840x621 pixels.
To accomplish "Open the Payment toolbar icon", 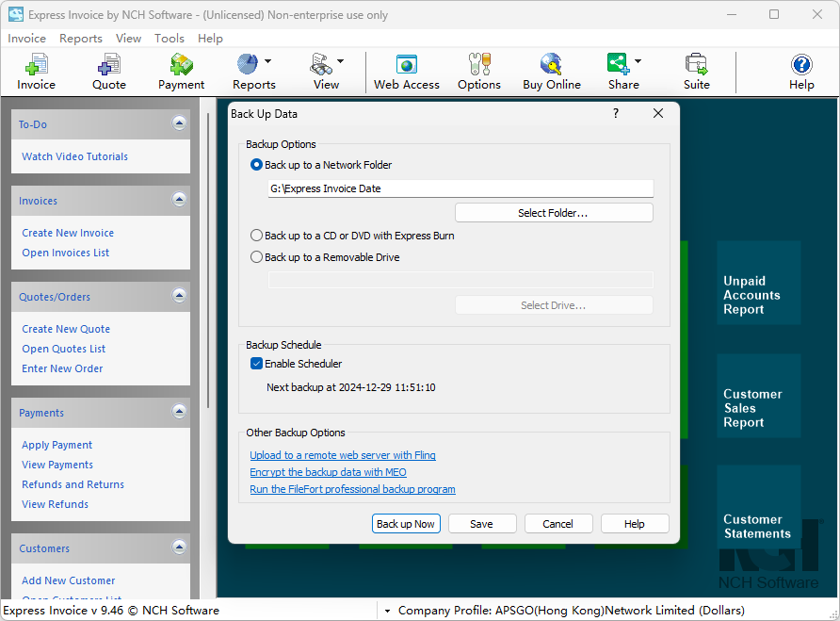I will (181, 72).
